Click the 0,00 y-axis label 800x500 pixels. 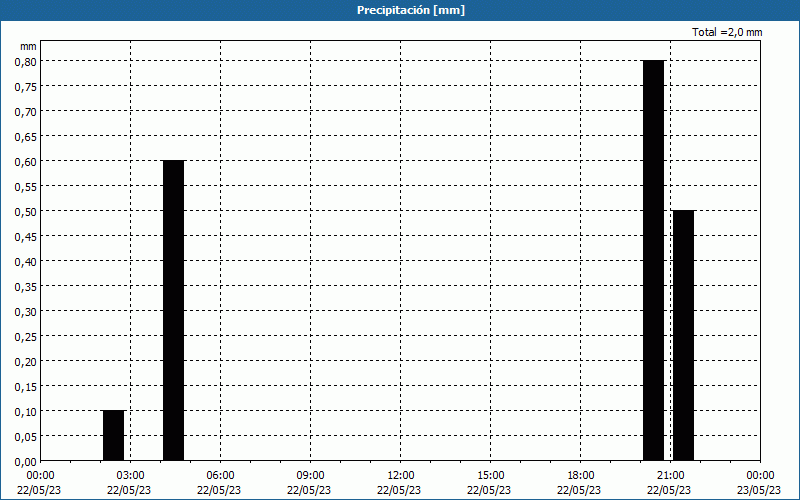coord(26,462)
